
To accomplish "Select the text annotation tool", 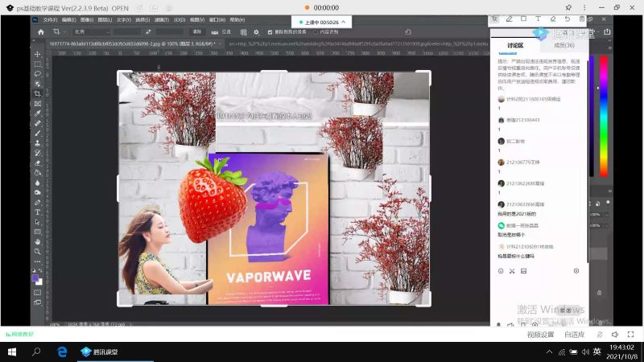I will (x=538, y=19).
